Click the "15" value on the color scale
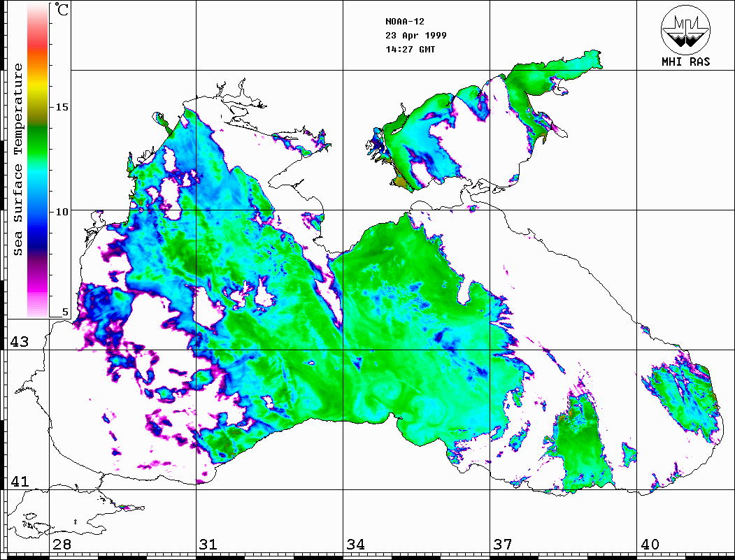This screenshot has width=735, height=560. click(62, 107)
